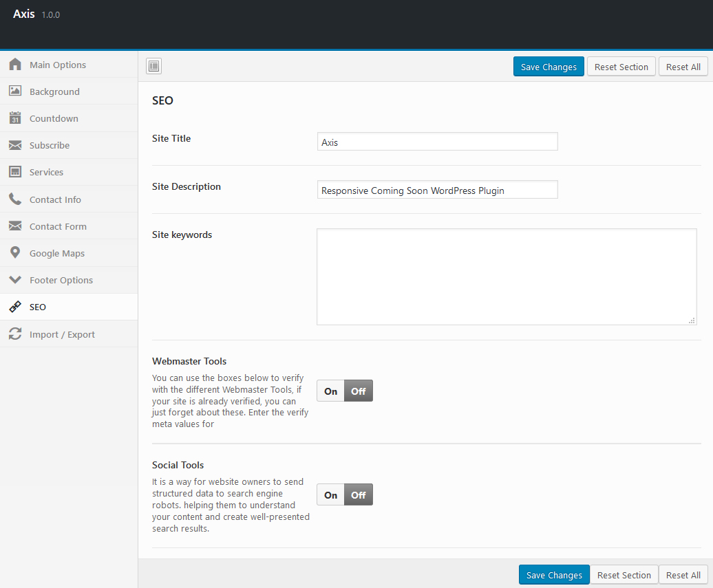Focus the Site Title input field
The width and height of the screenshot is (713, 588).
437,142
